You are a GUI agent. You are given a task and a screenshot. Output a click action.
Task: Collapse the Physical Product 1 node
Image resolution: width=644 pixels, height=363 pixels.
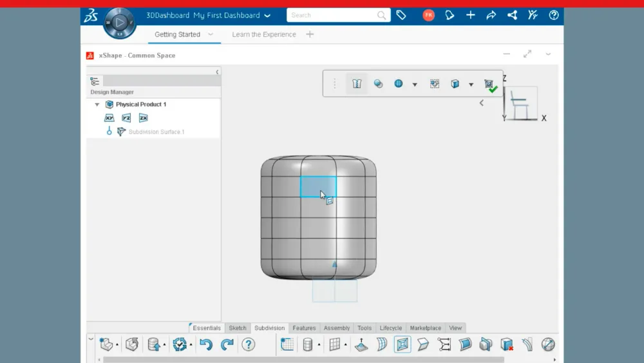click(x=97, y=104)
